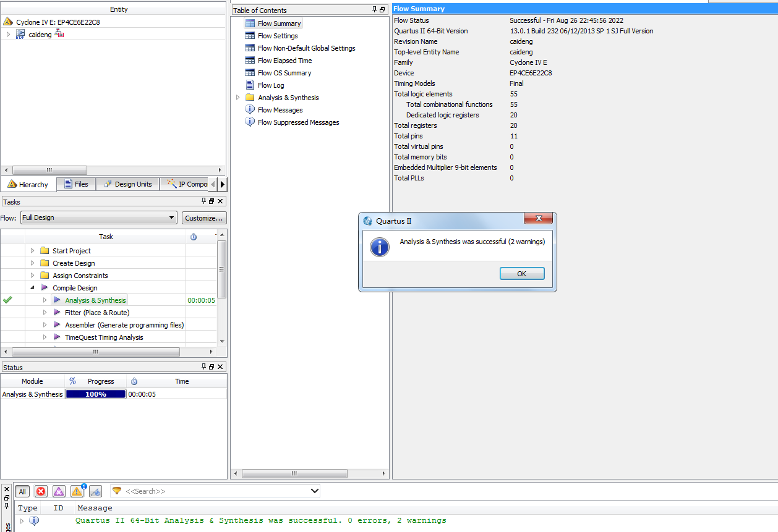The image size is (778, 532).
Task: Click the Cyclone IV E device warning icon
Action: [x=8, y=22]
